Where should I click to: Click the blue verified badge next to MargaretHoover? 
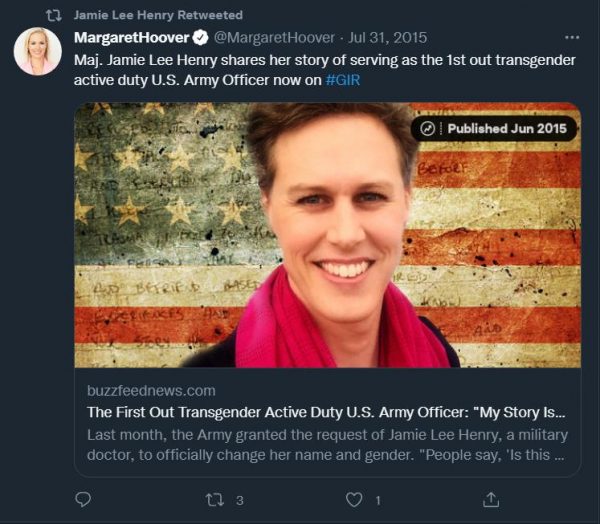tap(200, 38)
